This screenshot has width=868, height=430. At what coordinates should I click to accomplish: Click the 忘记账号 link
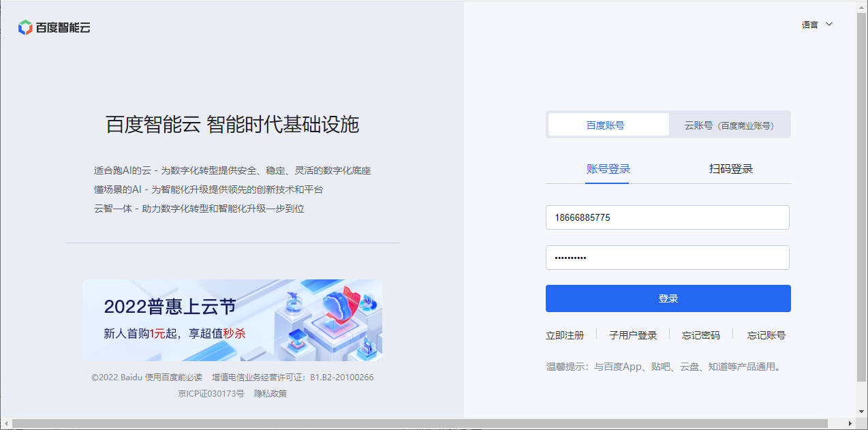pyautogui.click(x=766, y=335)
